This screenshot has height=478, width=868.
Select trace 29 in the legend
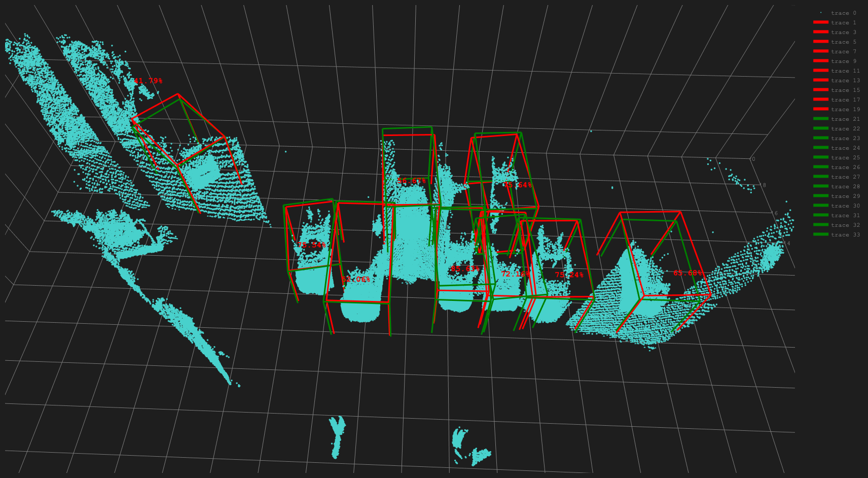click(845, 196)
